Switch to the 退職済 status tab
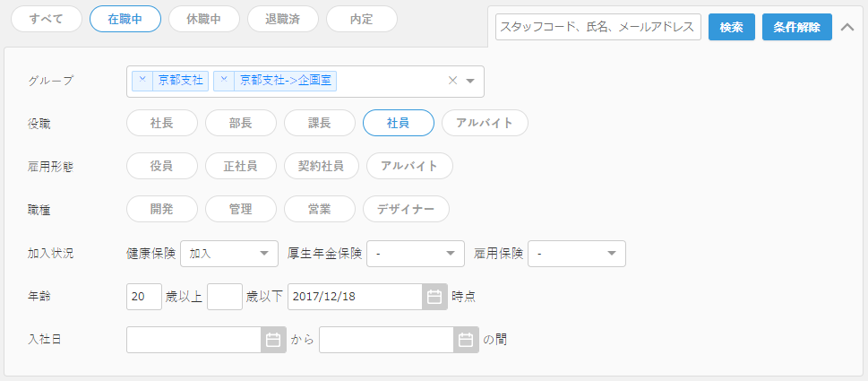This screenshot has height=381, width=868. 283,20
